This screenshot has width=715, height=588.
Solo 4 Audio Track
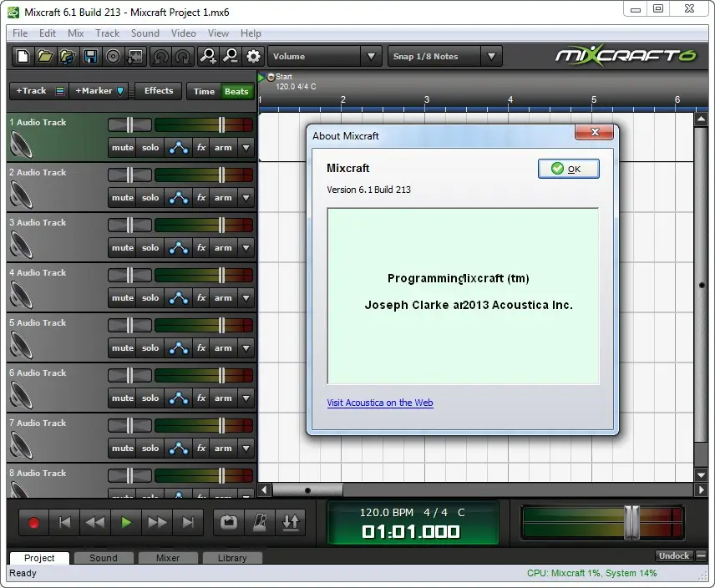tap(150, 298)
